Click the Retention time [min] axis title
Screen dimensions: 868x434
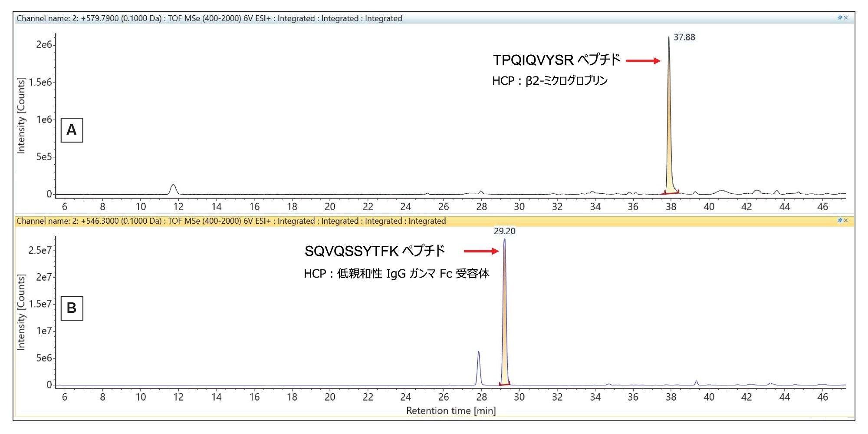tap(450, 411)
